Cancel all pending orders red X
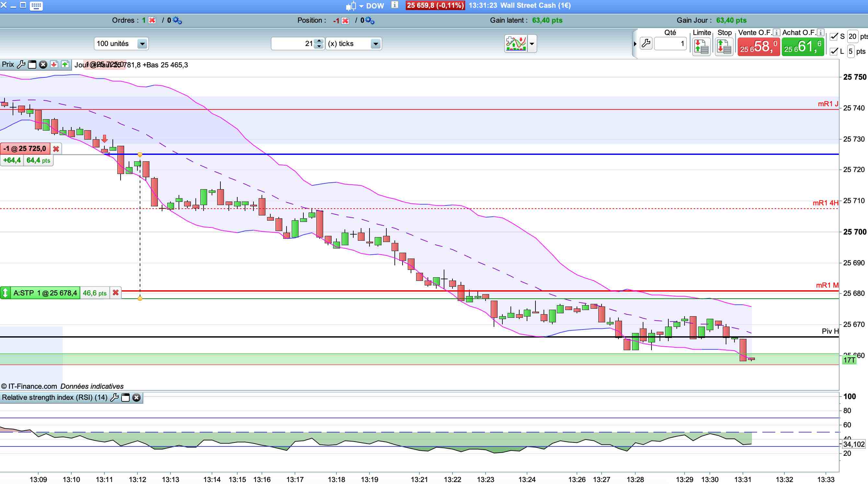868x484 pixels. 152,20
